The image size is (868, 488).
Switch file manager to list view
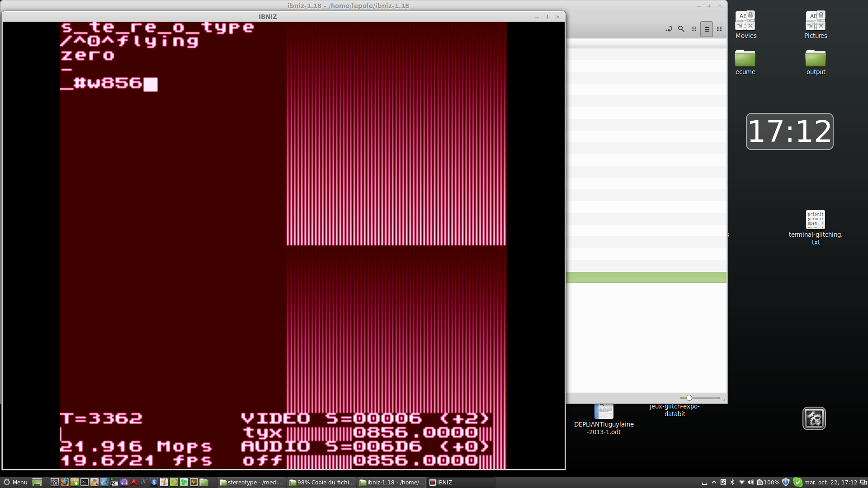point(707,29)
